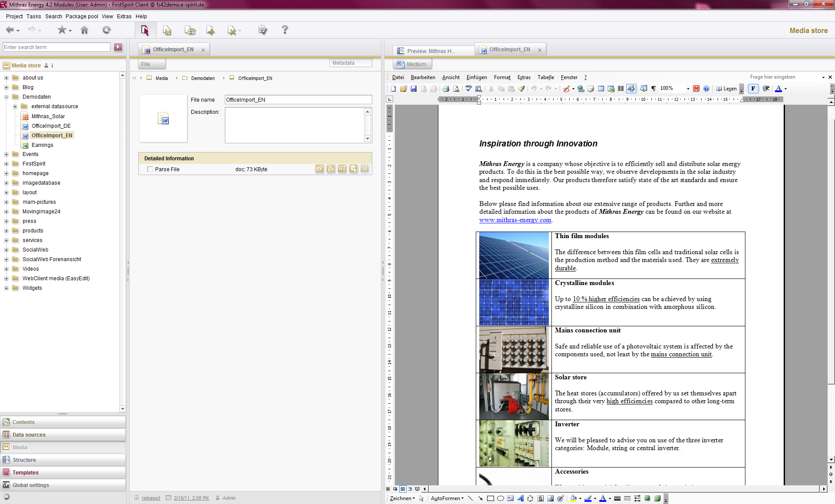This screenshot has width=835, height=504.
Task: Click the text box drawing icon
Action: pyautogui.click(x=511, y=498)
